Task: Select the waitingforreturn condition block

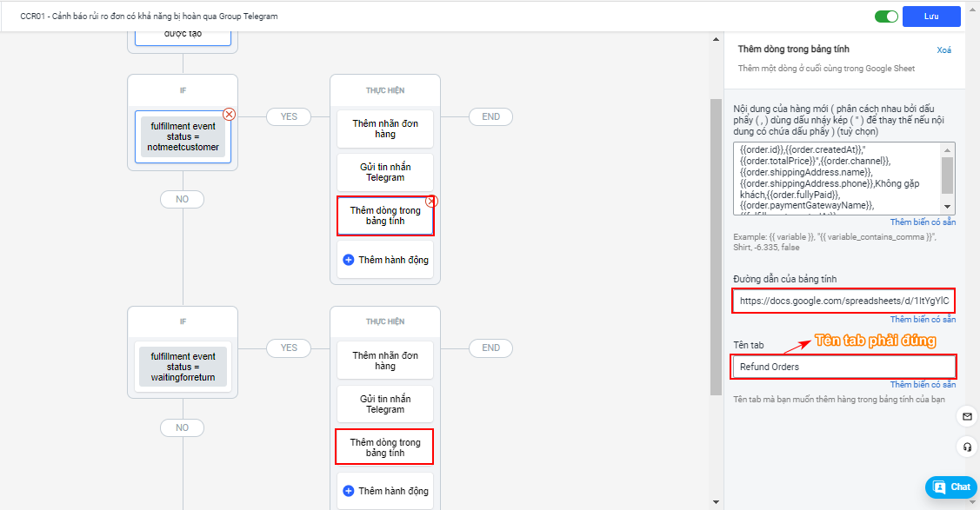Action: point(183,367)
